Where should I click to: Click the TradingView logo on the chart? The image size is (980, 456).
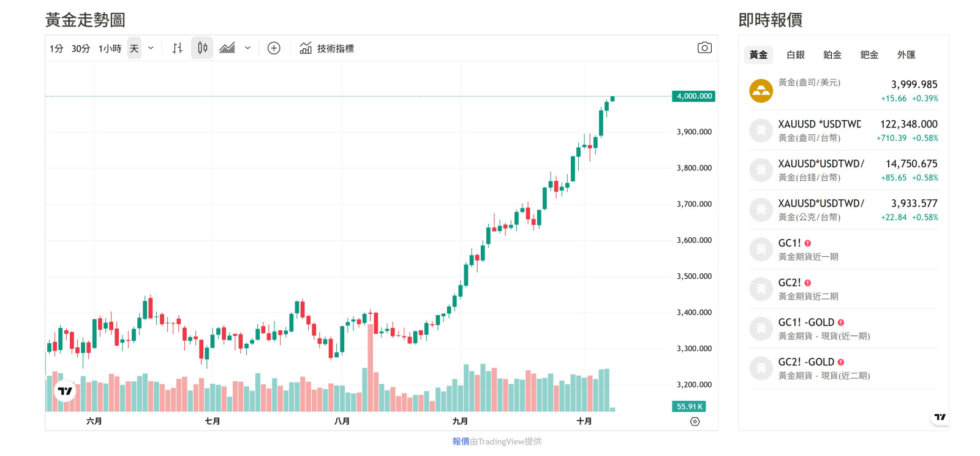(x=65, y=391)
